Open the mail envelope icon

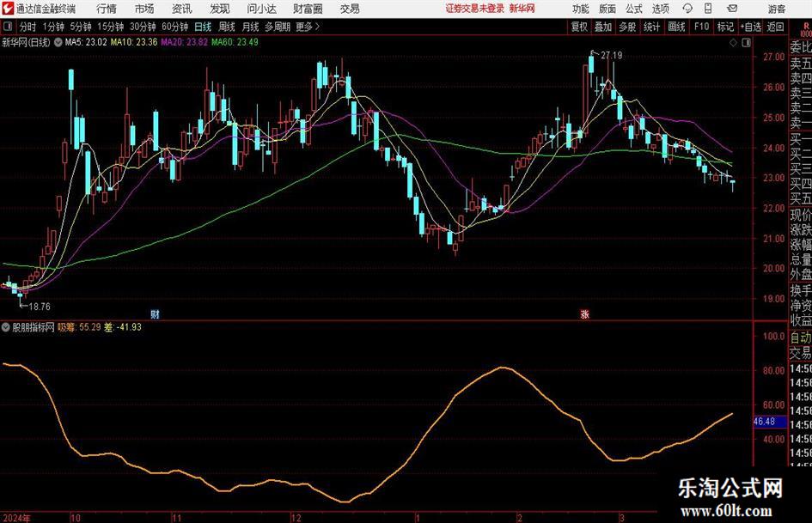coord(732,9)
